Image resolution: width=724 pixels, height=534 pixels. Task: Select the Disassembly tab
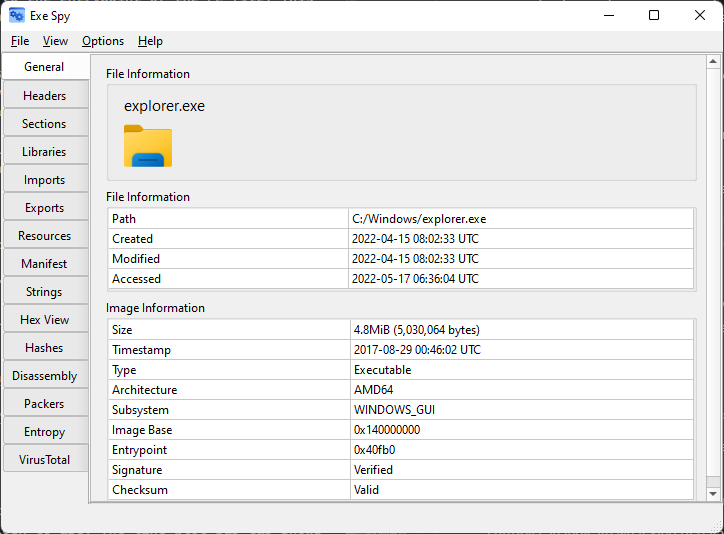coord(44,376)
